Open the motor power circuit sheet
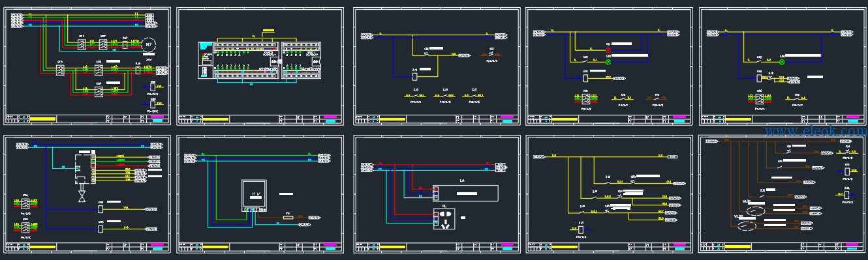868x260 pixels. pos(87,66)
